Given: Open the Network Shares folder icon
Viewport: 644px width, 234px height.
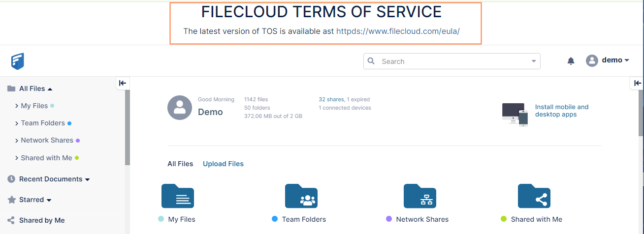Looking at the screenshot, I should [x=420, y=196].
